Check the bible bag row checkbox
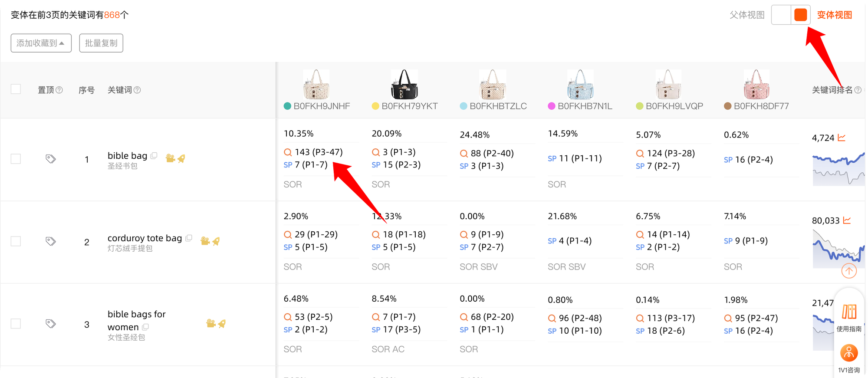The width and height of the screenshot is (868, 378). [16, 159]
